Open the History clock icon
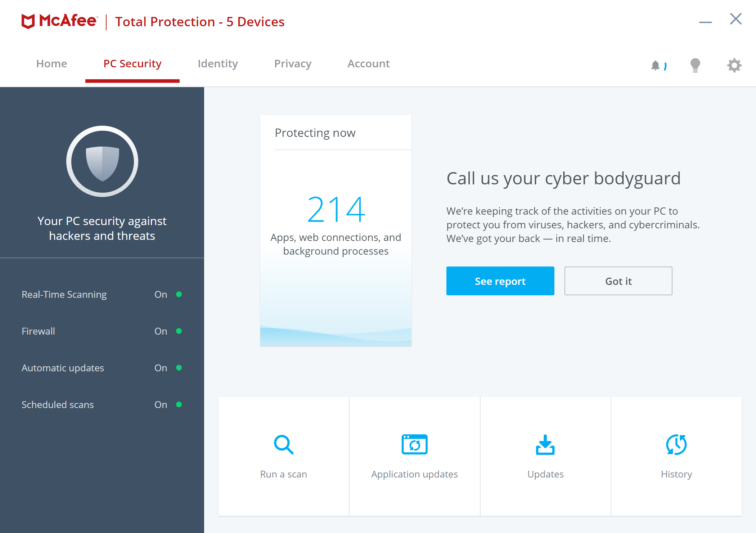This screenshot has height=533, width=756. (676, 445)
